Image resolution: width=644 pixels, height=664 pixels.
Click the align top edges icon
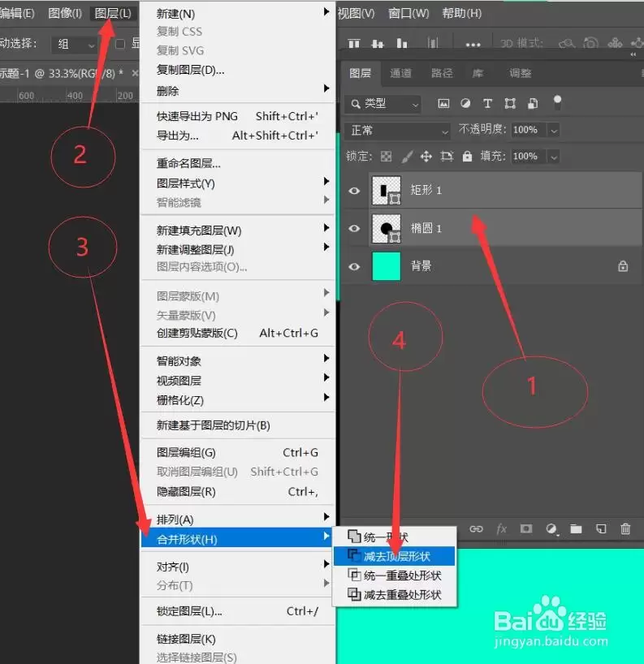(x=354, y=43)
